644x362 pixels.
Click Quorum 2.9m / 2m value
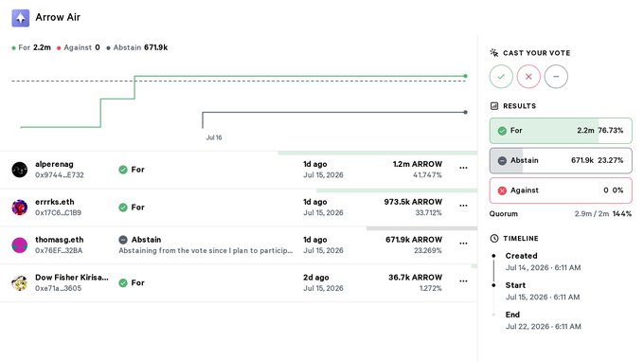point(591,213)
